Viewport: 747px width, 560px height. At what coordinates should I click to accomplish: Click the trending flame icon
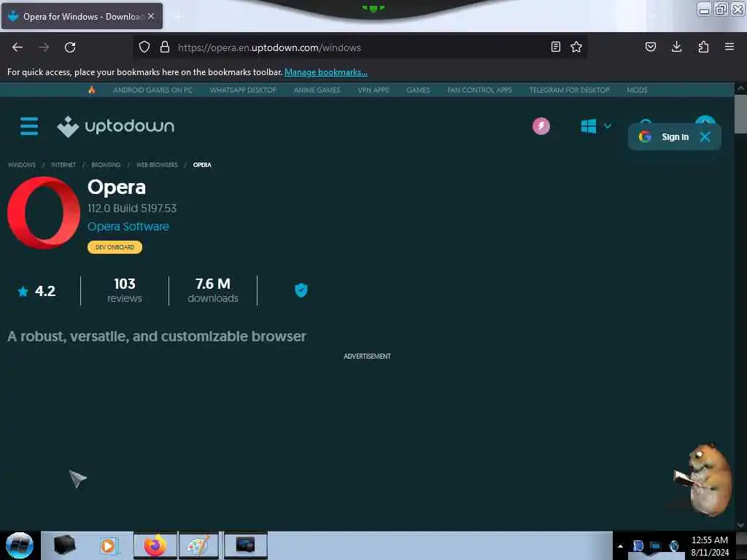coord(91,90)
